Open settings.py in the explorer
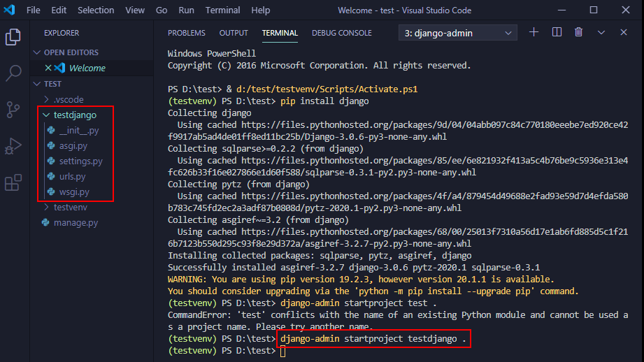Image resolution: width=644 pixels, height=362 pixels. click(81, 161)
